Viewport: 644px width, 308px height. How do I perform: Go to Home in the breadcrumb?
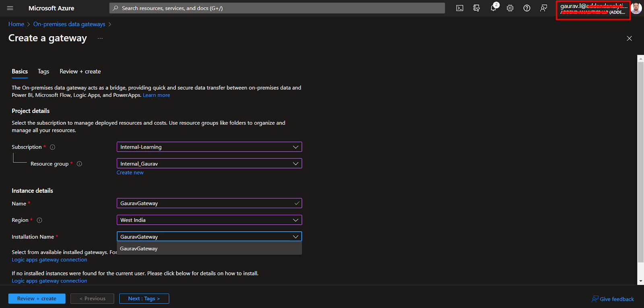point(16,24)
